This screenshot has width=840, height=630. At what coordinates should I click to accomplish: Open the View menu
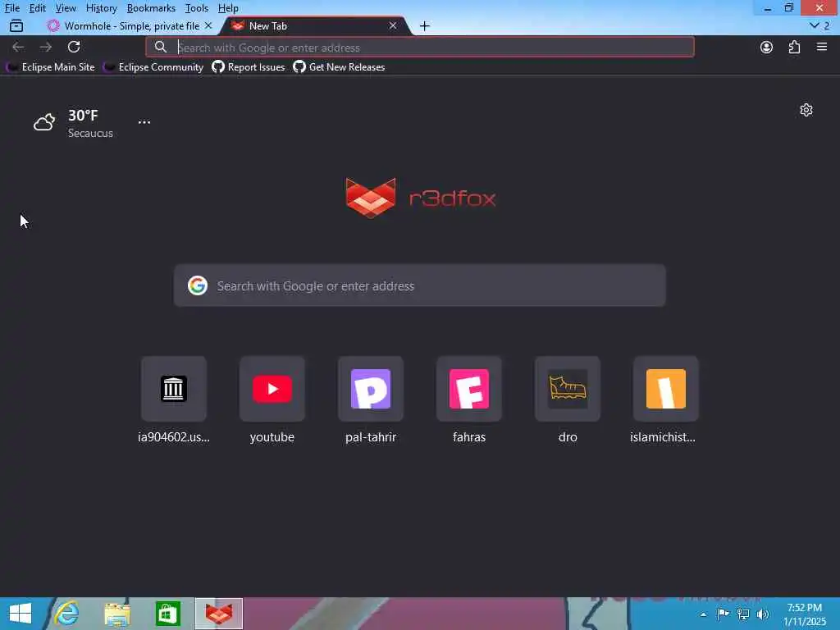(x=66, y=8)
